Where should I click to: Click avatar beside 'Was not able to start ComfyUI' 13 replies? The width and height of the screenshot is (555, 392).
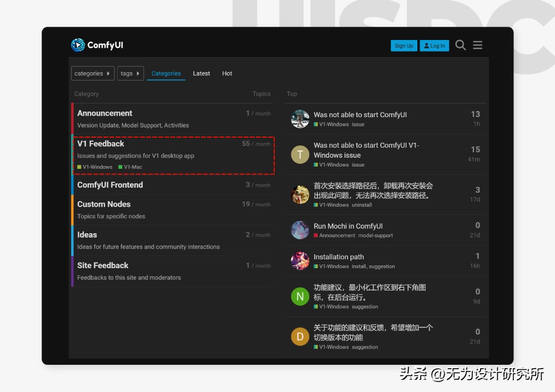[300, 119]
